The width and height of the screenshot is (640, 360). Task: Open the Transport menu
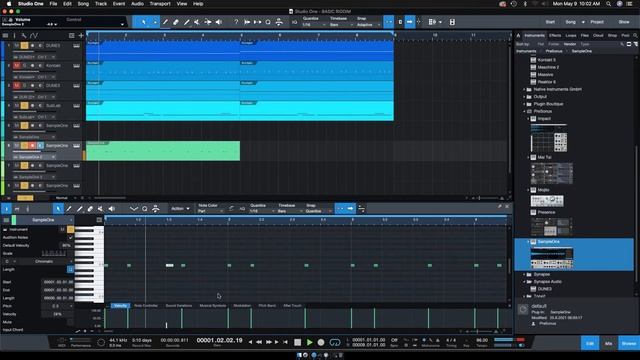coord(160,4)
